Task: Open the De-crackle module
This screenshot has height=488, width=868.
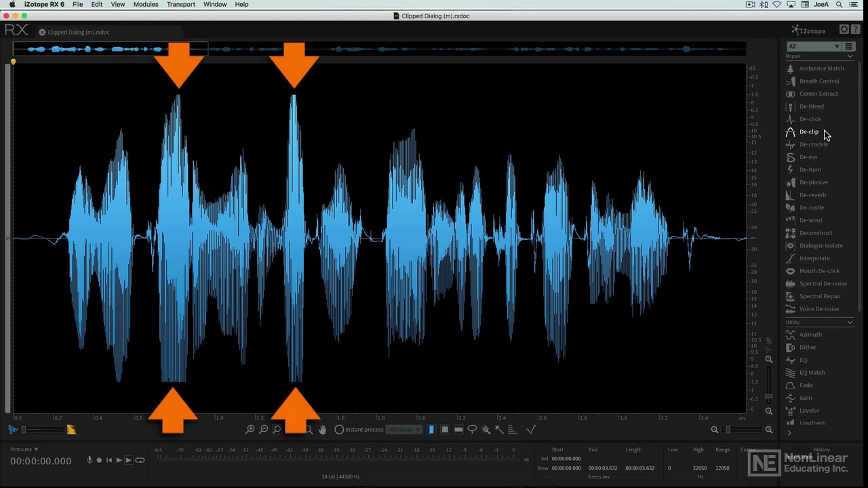Action: pyautogui.click(x=807, y=144)
